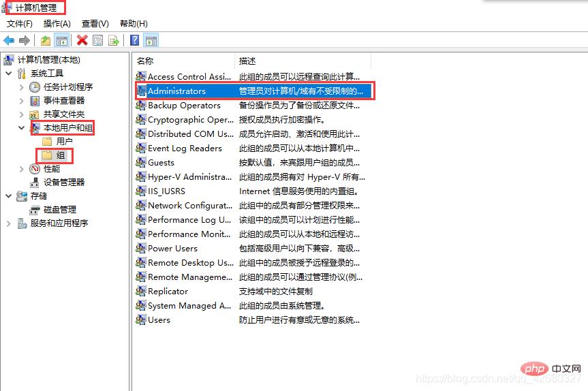The height and width of the screenshot is (391, 588).
Task: Select the Network Configurat... group
Action: pyautogui.click(x=190, y=206)
